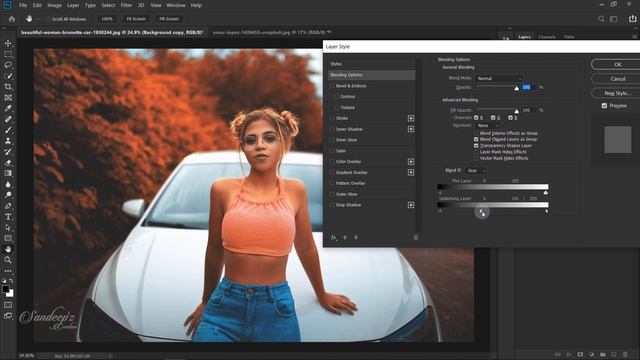Select the Crop tool

pyautogui.click(x=8, y=87)
